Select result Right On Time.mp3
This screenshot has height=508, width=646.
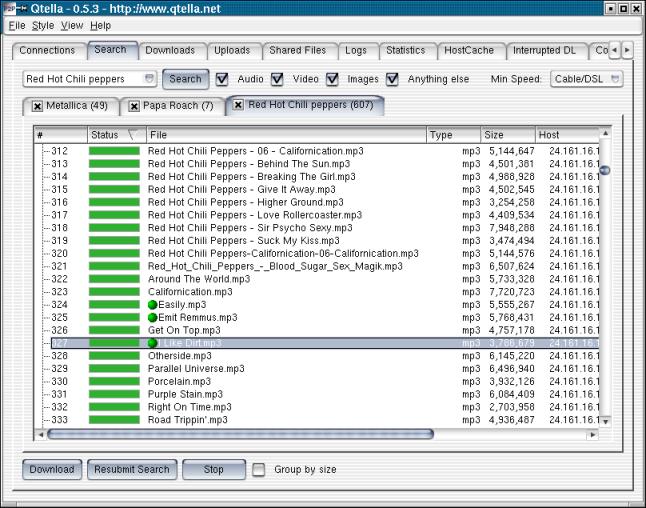coord(190,407)
